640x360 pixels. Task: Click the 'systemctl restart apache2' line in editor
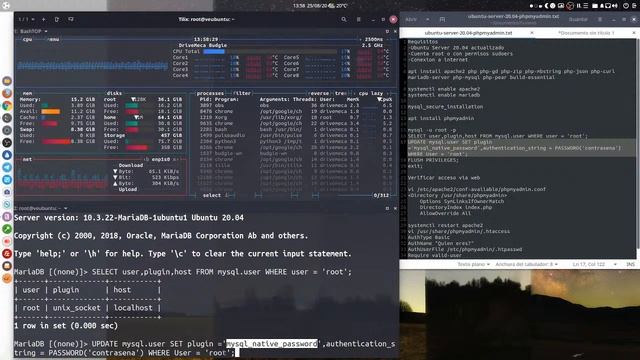click(445, 225)
